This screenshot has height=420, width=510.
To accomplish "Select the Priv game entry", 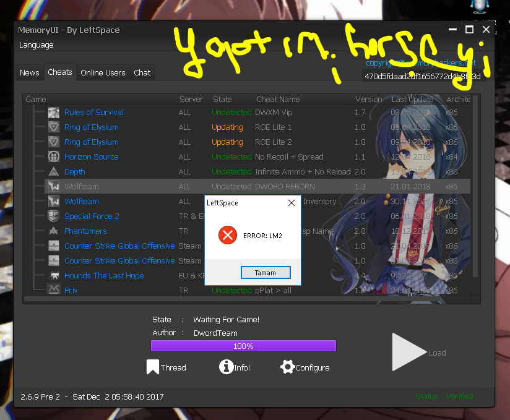I will (x=71, y=290).
